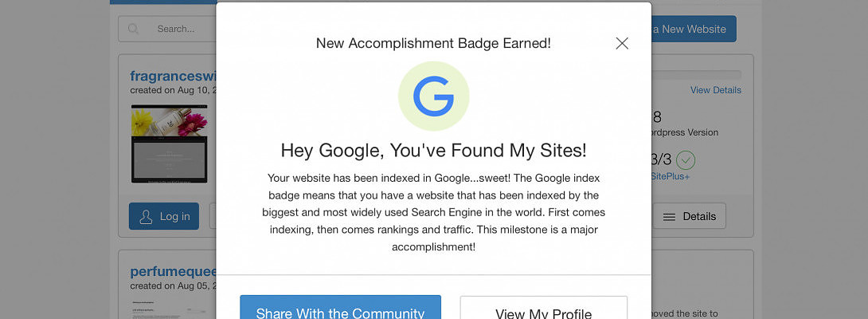Open the View Details link
Viewport: 868px width, 319px height.
(715, 90)
